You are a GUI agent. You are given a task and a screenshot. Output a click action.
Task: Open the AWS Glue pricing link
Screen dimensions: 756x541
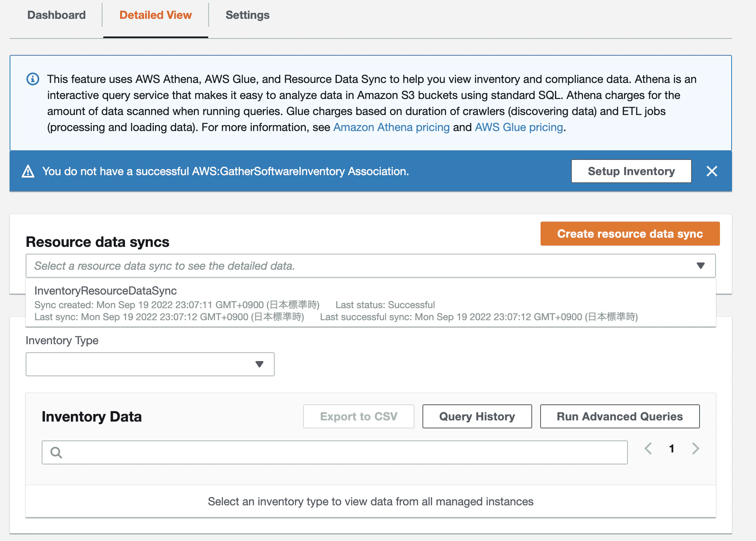(x=519, y=127)
